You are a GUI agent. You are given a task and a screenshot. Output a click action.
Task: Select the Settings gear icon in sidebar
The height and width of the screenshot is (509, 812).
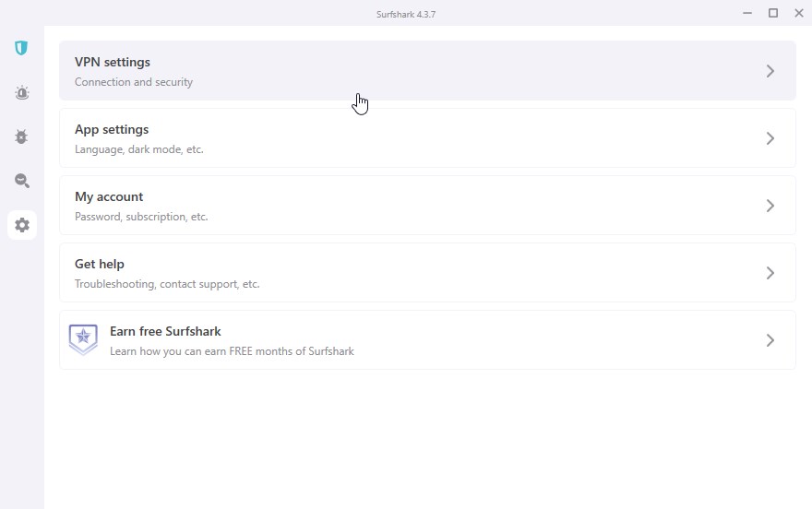[22, 225]
